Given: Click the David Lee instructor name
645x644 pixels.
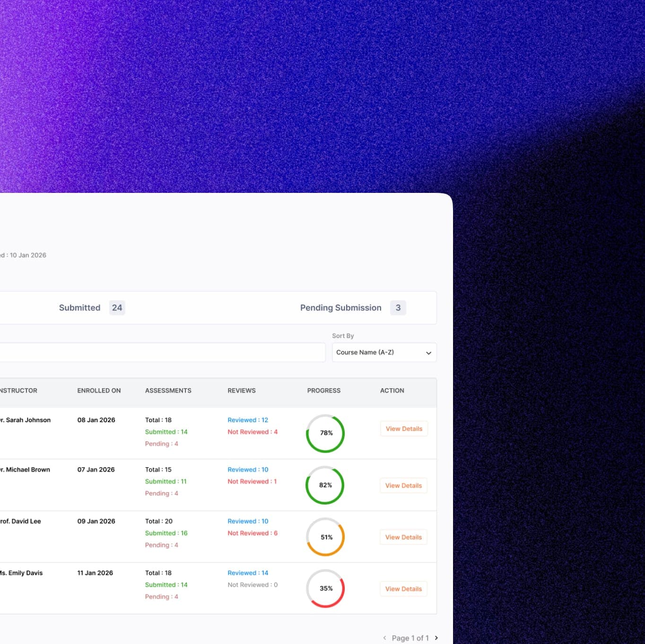Looking at the screenshot, I should tap(20, 521).
